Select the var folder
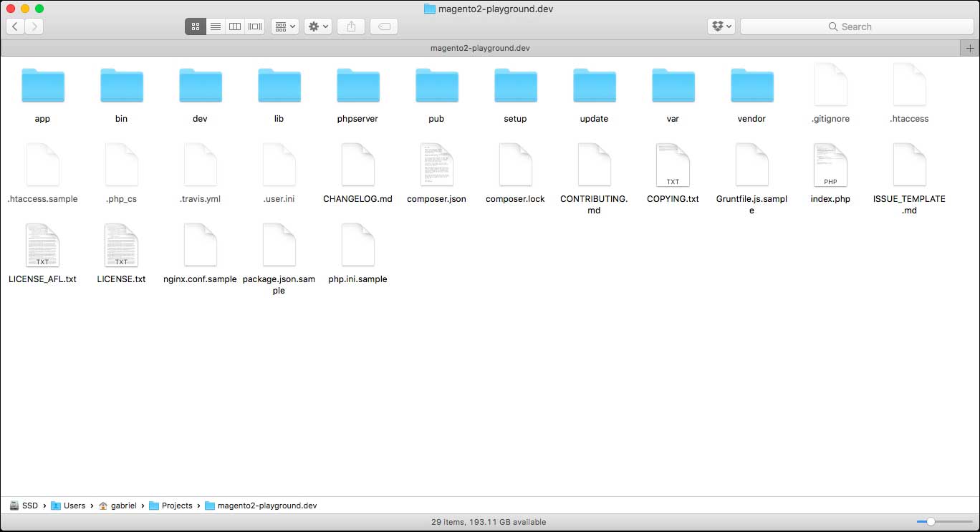 pyautogui.click(x=673, y=86)
